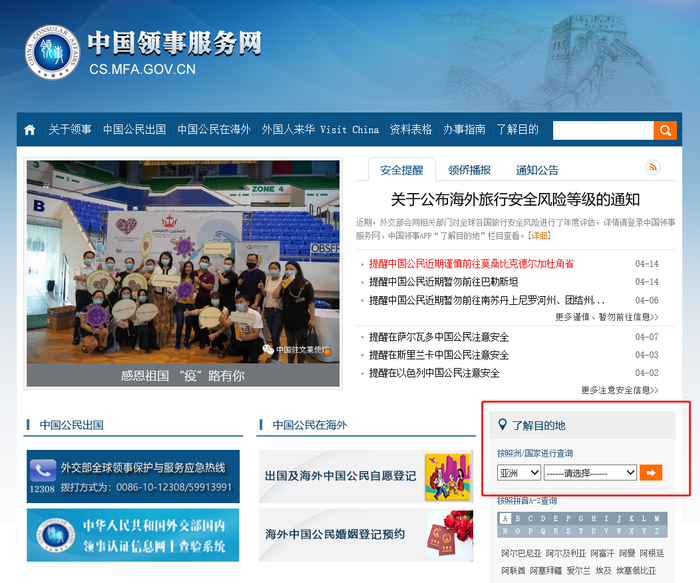The width and height of the screenshot is (700, 583).
Task: Select letter C in the pinyin index
Action: 530,519
